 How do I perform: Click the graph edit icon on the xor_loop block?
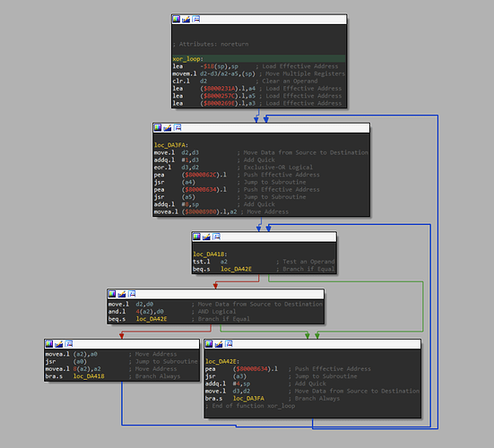coord(186,19)
